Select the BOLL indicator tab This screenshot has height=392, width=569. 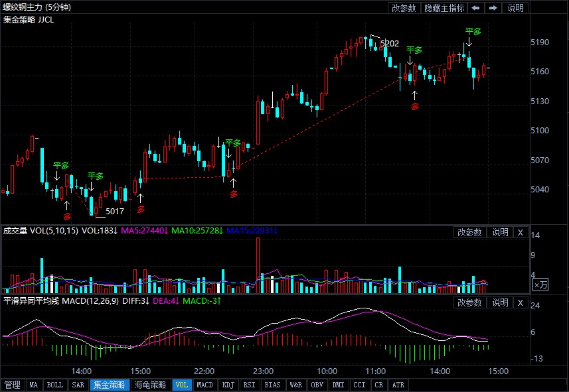pyautogui.click(x=55, y=385)
